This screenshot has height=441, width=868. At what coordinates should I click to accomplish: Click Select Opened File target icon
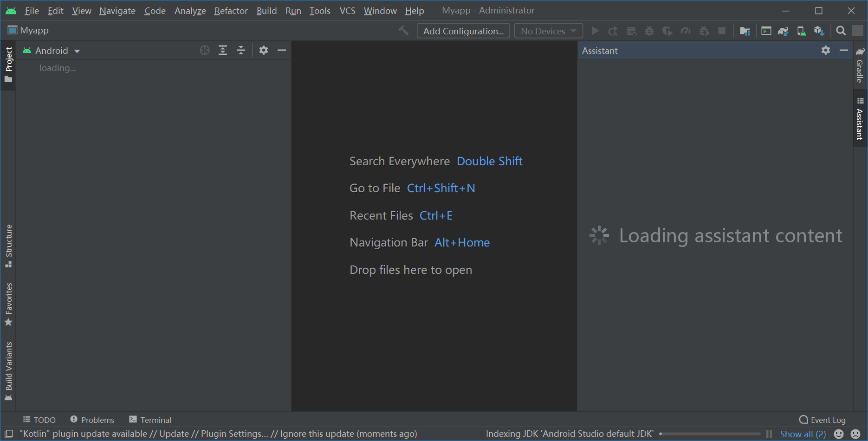tap(205, 50)
